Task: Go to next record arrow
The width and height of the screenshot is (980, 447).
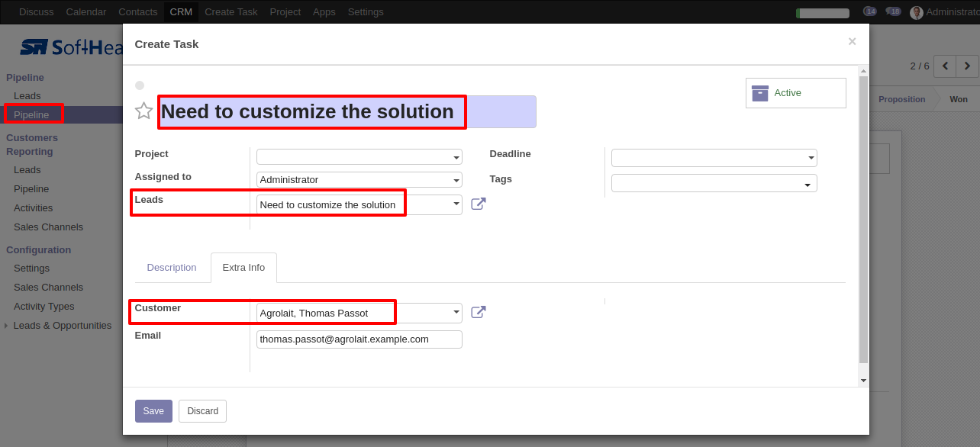Action: click(x=967, y=66)
